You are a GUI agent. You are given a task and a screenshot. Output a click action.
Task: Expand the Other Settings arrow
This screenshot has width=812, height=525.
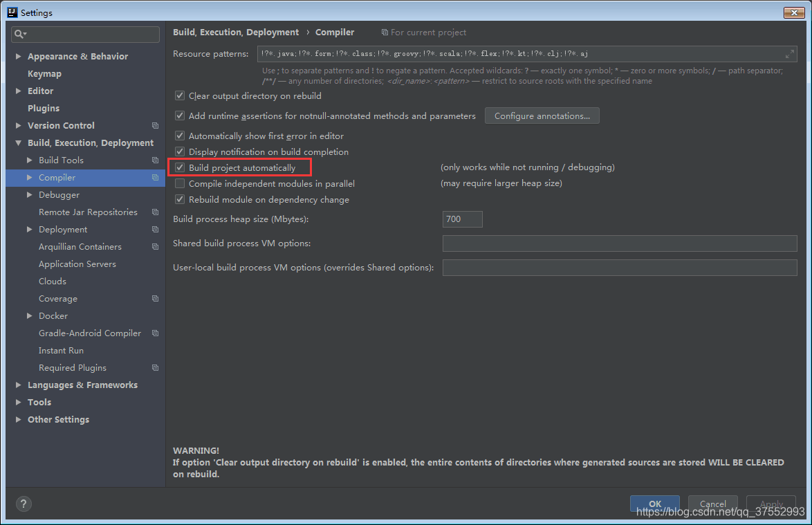(x=18, y=420)
